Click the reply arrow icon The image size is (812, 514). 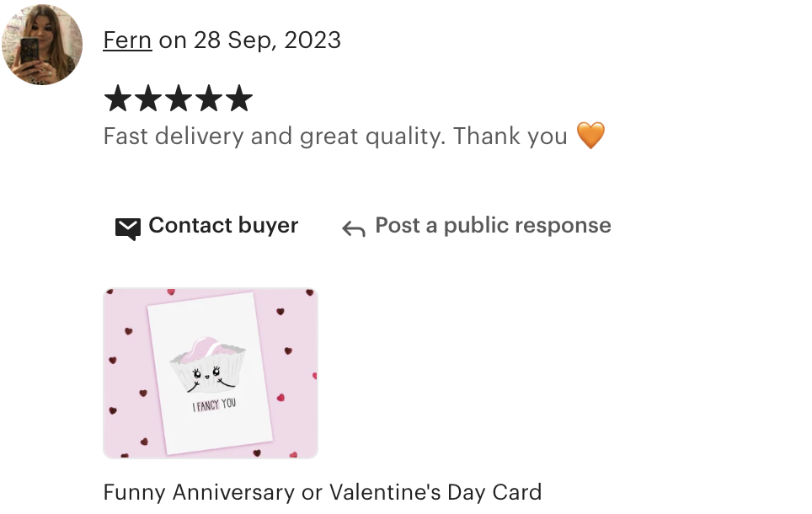click(x=354, y=228)
